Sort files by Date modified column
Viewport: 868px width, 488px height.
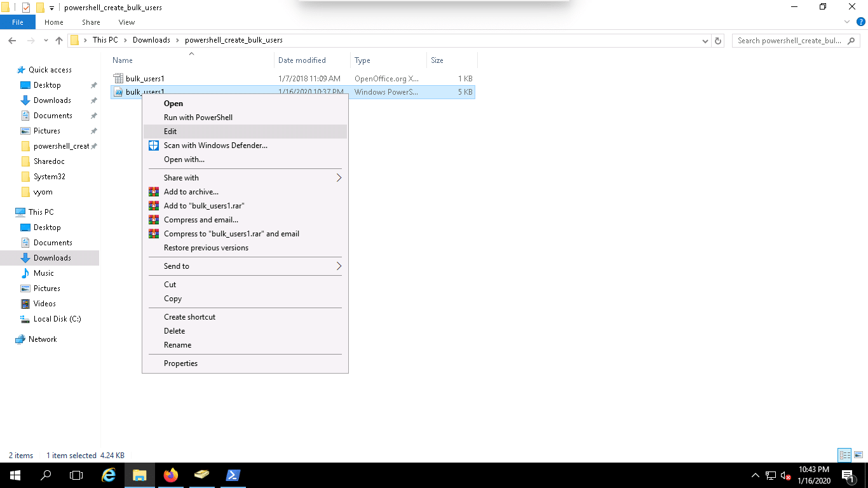(302, 60)
